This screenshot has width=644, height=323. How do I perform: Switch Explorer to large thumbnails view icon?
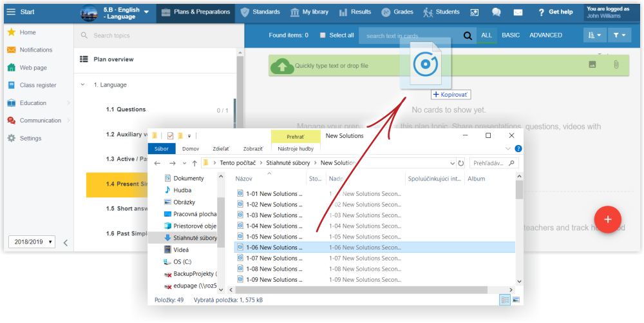click(x=516, y=300)
